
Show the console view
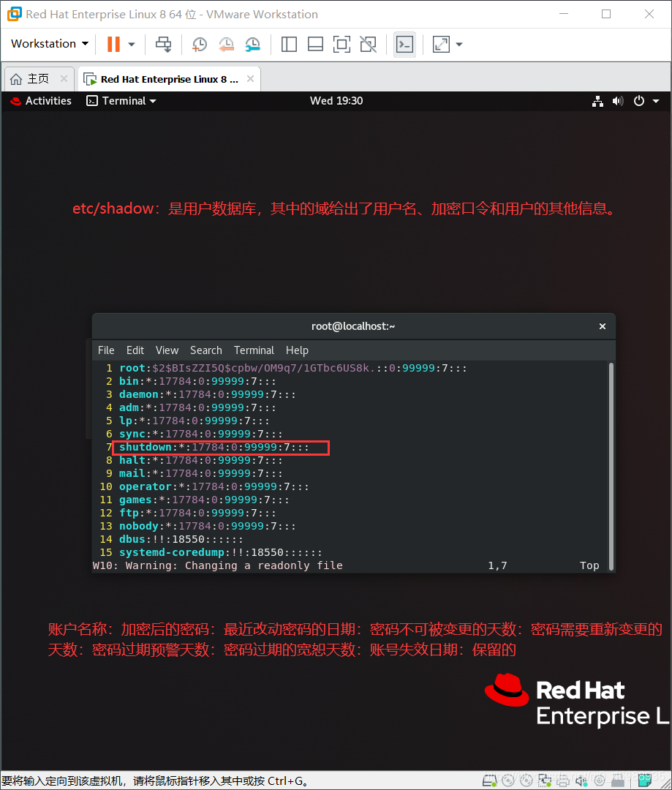404,45
